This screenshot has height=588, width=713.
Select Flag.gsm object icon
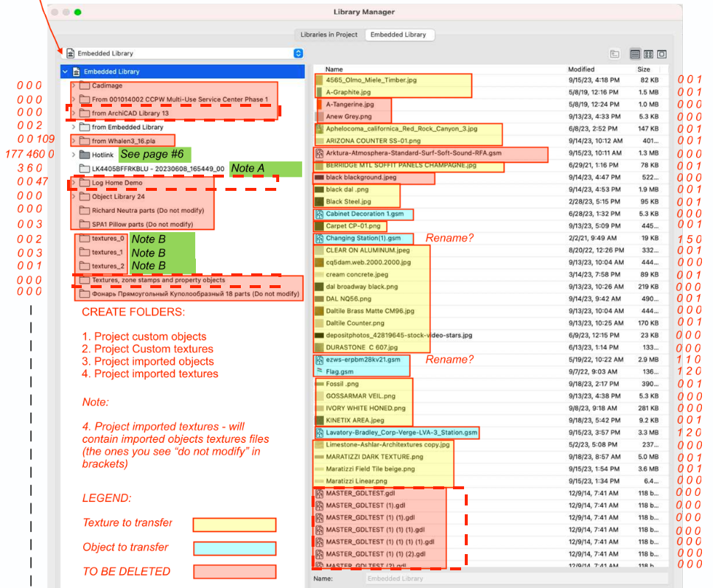[x=319, y=371]
